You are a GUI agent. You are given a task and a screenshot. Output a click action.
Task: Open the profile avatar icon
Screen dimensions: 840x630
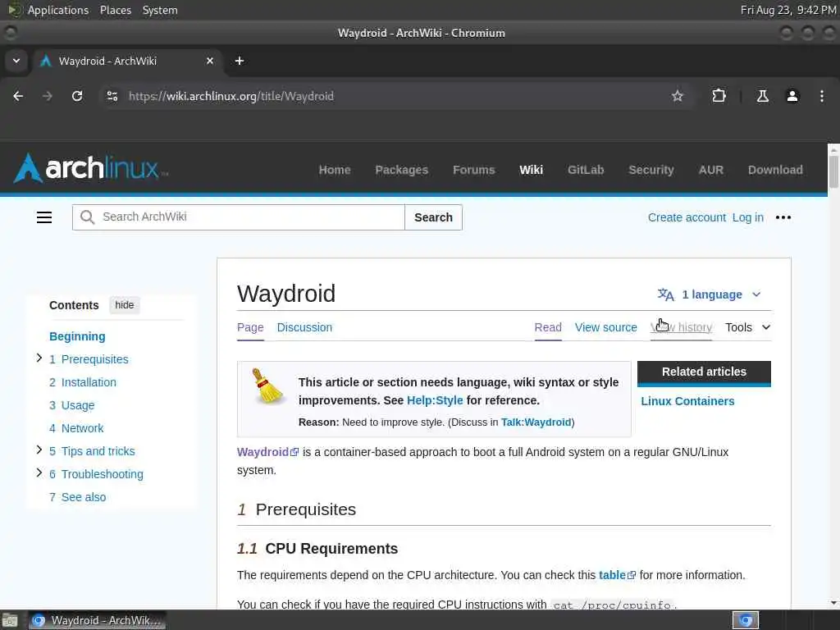pyautogui.click(x=792, y=96)
